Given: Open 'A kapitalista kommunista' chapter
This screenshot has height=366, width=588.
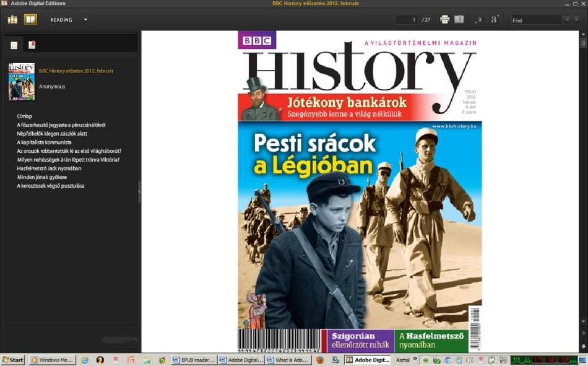Looking at the screenshot, I should (44, 142).
